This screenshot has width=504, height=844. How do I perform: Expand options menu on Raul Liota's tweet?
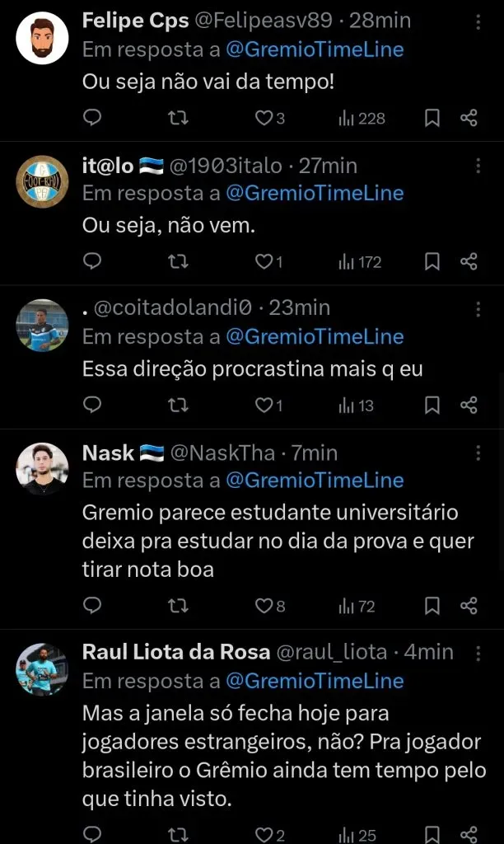(x=478, y=652)
